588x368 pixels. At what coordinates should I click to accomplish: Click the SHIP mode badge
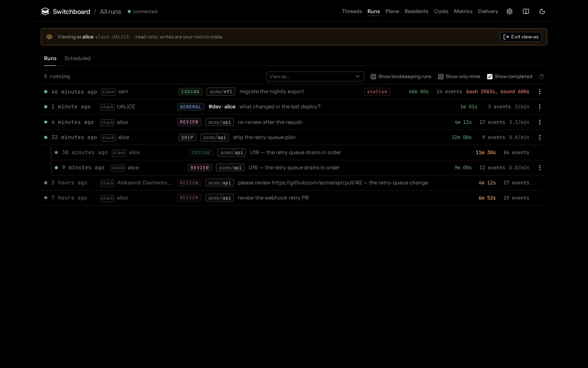187,138
